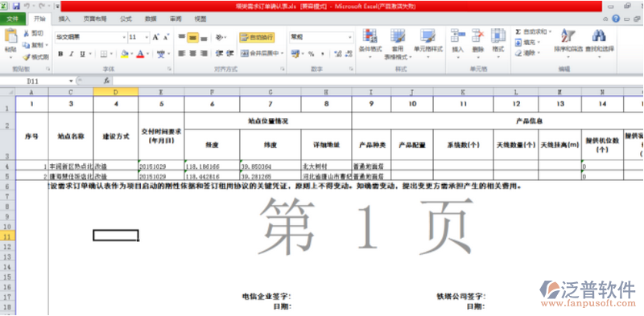644x316 pixels.
Task: Click the Name Box showing D11
Action: coord(37,81)
